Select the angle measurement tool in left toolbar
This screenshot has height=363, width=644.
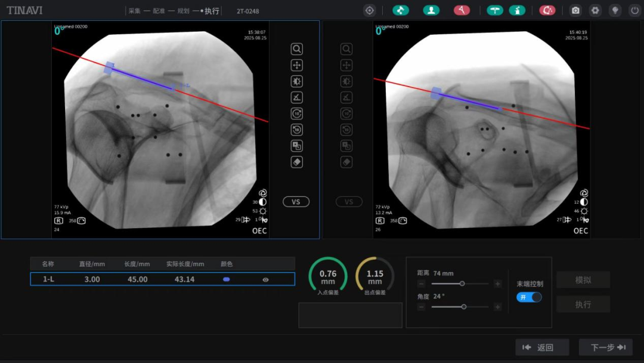click(296, 97)
